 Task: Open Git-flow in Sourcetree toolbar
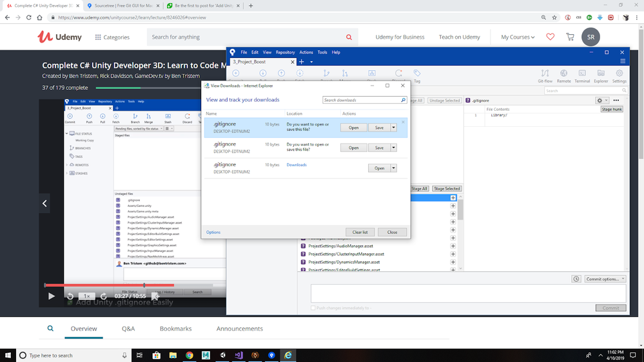[x=545, y=76]
